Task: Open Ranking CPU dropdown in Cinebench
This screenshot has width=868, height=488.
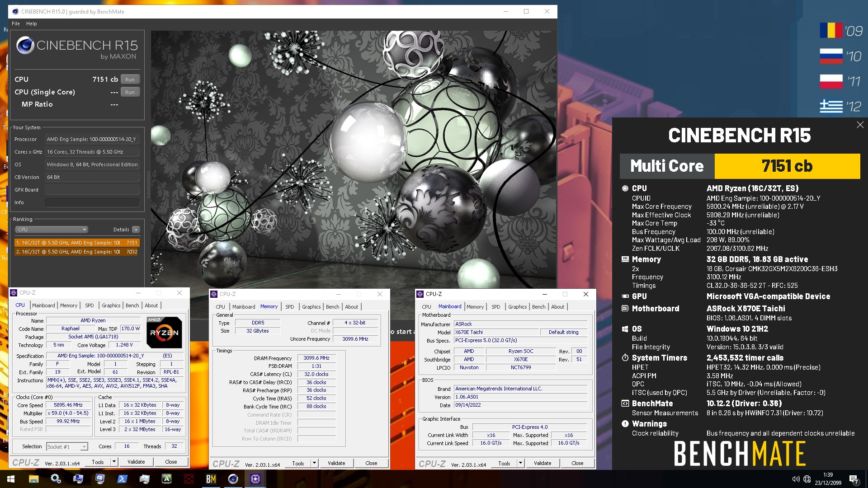Action: click(x=52, y=230)
